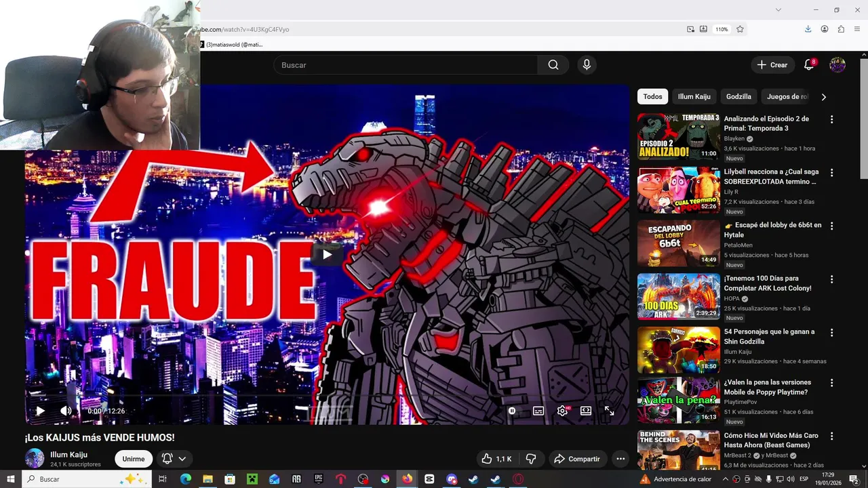868x488 pixels.
Task: Open options for 54 Personajes video
Action: [x=831, y=333]
